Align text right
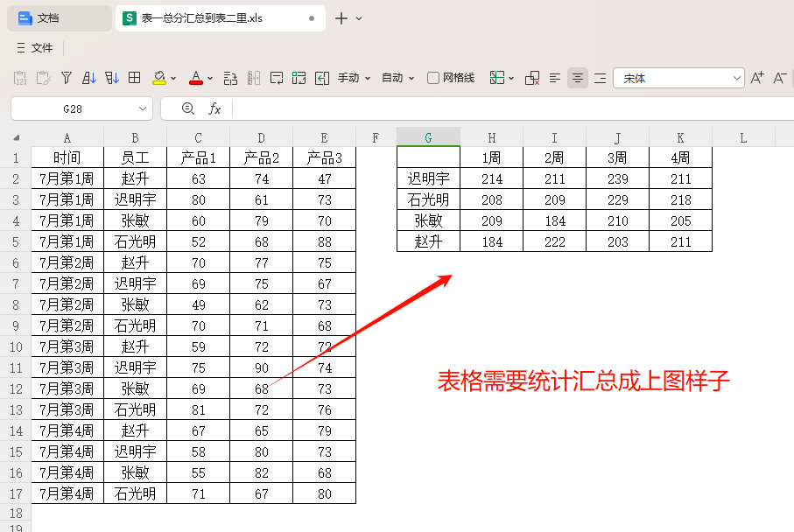 tap(600, 78)
